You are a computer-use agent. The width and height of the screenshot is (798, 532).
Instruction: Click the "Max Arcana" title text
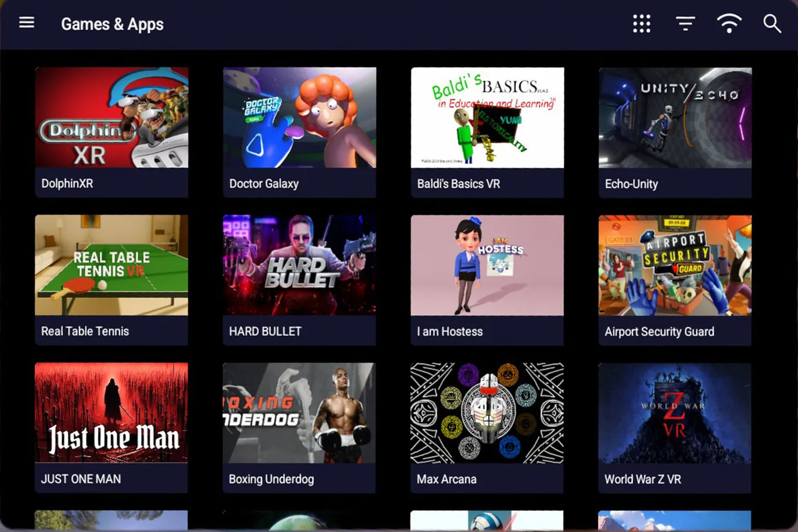[447, 479]
